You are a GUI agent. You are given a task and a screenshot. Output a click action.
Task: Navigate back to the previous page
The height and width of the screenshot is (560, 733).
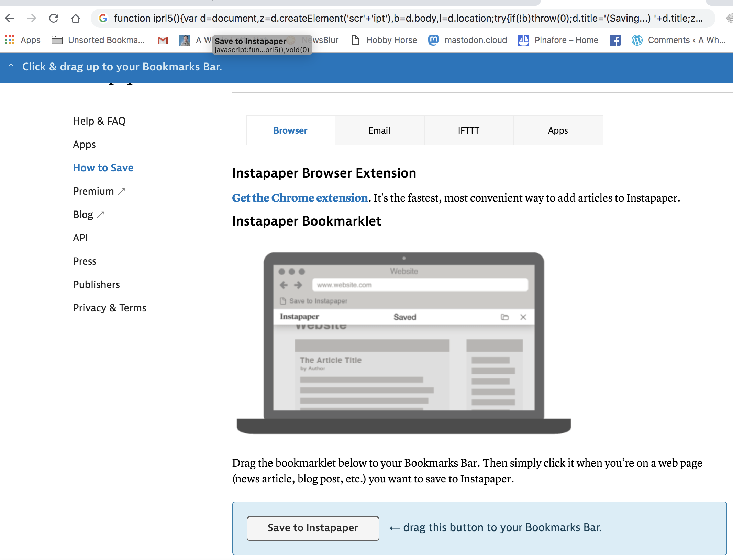(10, 18)
